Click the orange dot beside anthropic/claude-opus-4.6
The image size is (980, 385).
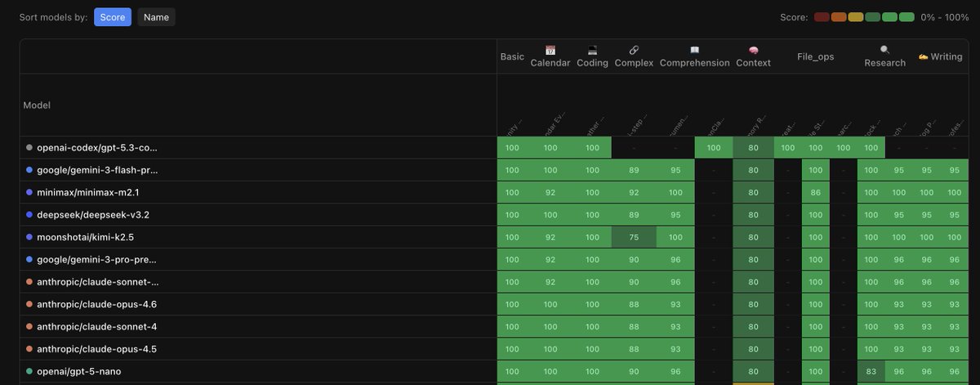point(29,304)
